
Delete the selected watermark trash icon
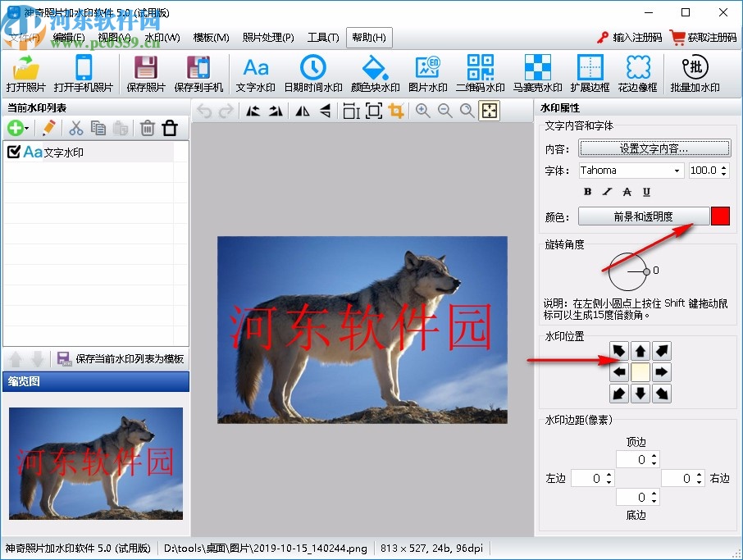(x=148, y=128)
